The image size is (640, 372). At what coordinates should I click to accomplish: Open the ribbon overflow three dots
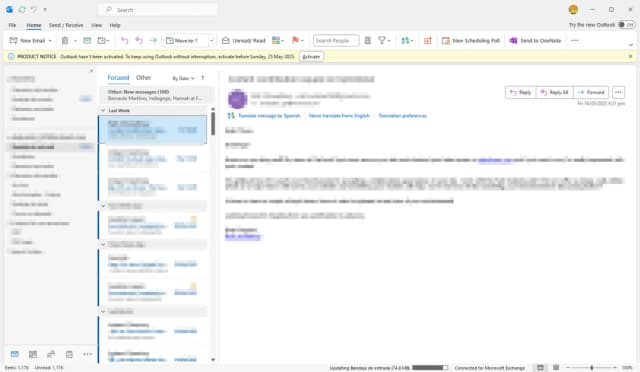tap(575, 40)
